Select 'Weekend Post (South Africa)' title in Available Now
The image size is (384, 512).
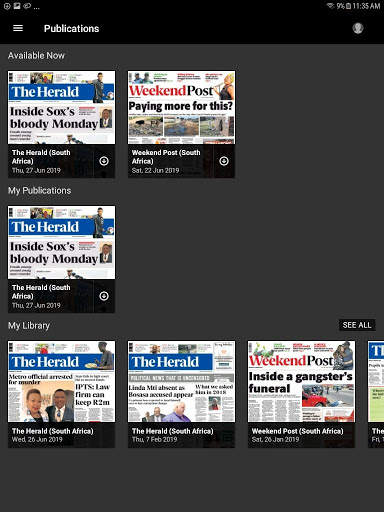pos(166,157)
